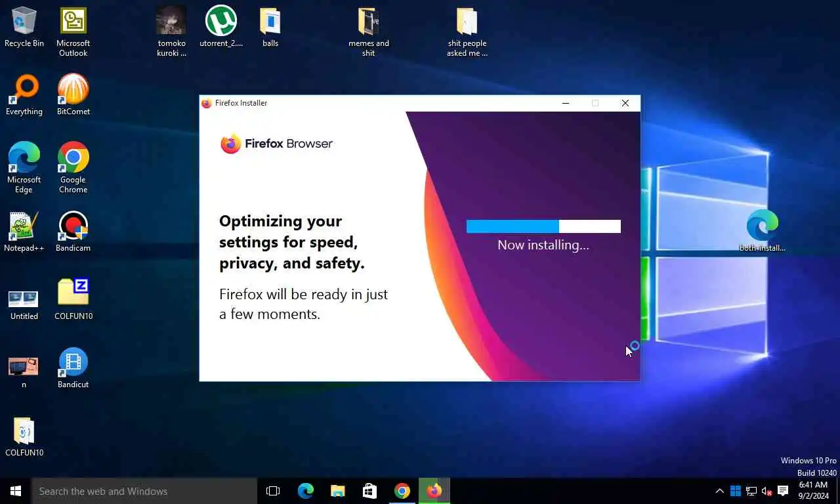The width and height of the screenshot is (840, 504).
Task: Click the Firefox Installer title bar icon
Action: coord(207,103)
